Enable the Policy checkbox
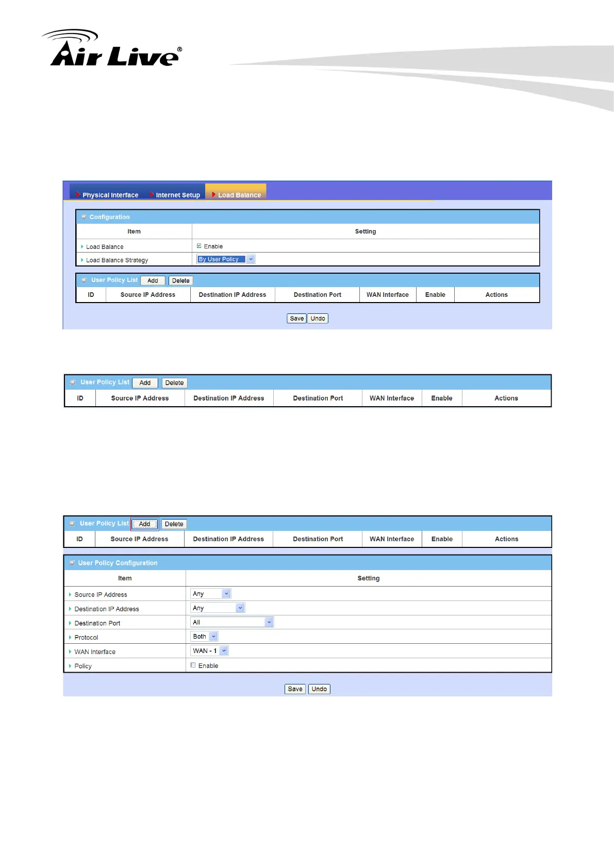Screen dimensions: 614x868 [x=193, y=665]
